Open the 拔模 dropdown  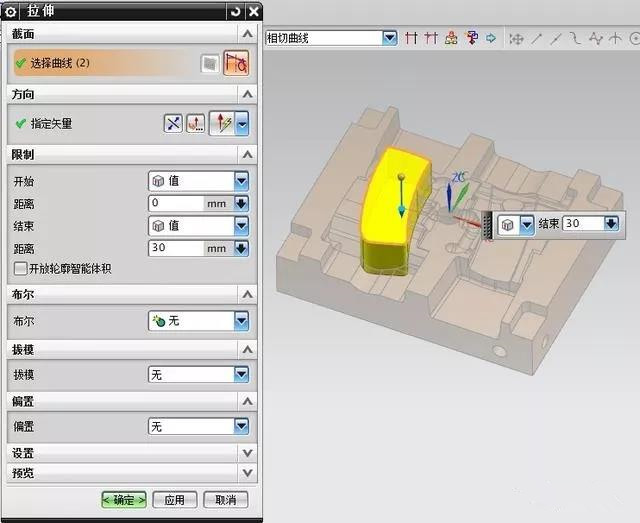(240, 374)
